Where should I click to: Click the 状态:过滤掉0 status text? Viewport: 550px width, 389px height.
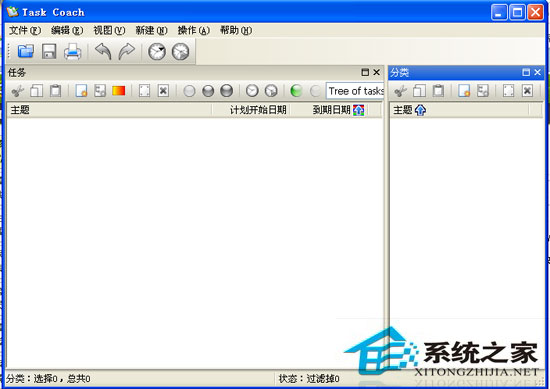coord(309,379)
